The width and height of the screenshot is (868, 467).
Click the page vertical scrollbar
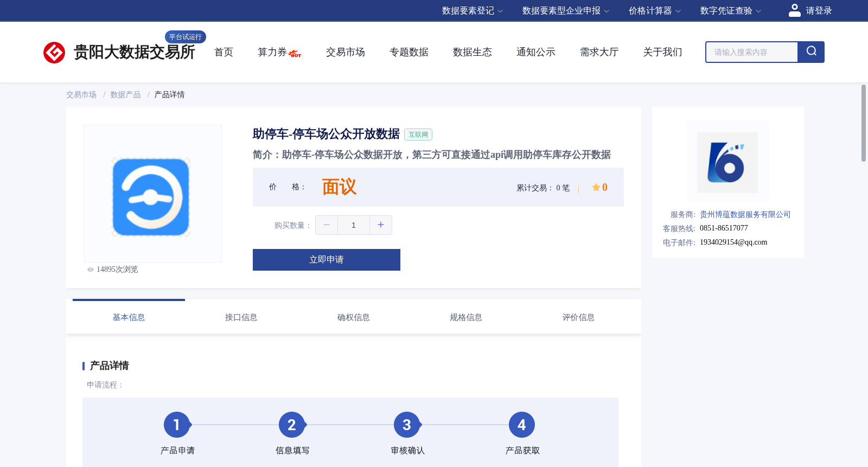(864, 123)
